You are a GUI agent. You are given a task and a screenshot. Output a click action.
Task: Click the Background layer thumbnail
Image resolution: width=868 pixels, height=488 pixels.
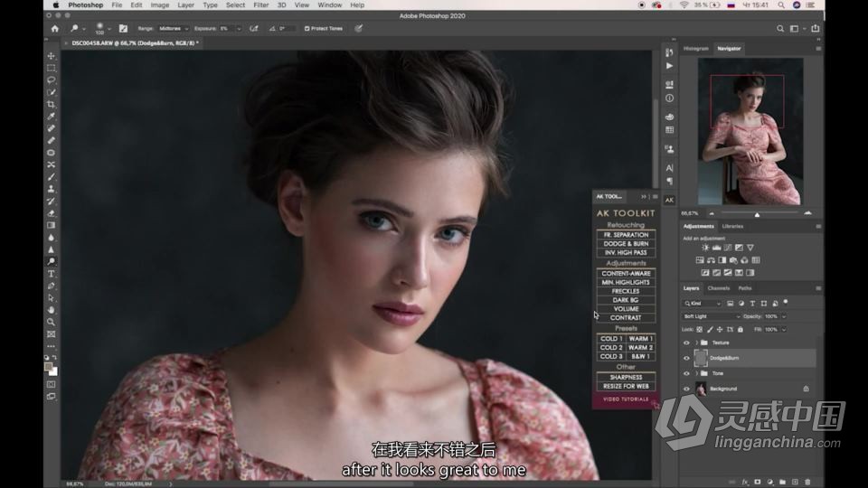pyautogui.click(x=701, y=389)
